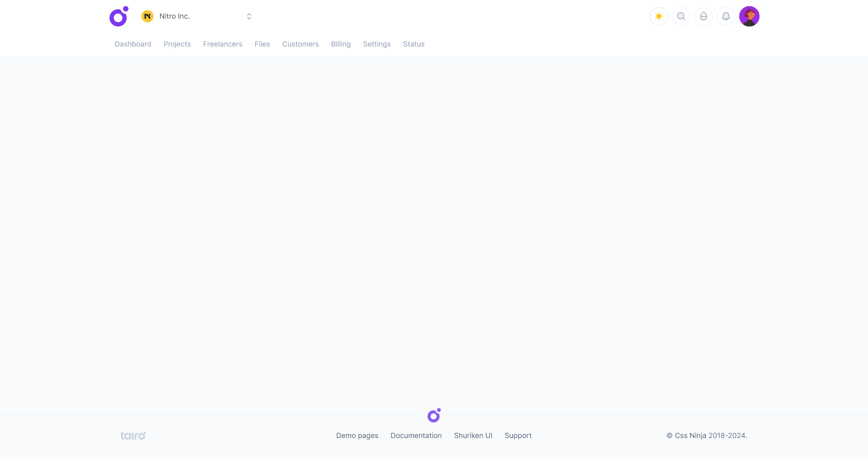The image size is (868, 457).
Task: Click the tairo wordmark in footer
Action: coord(133,436)
